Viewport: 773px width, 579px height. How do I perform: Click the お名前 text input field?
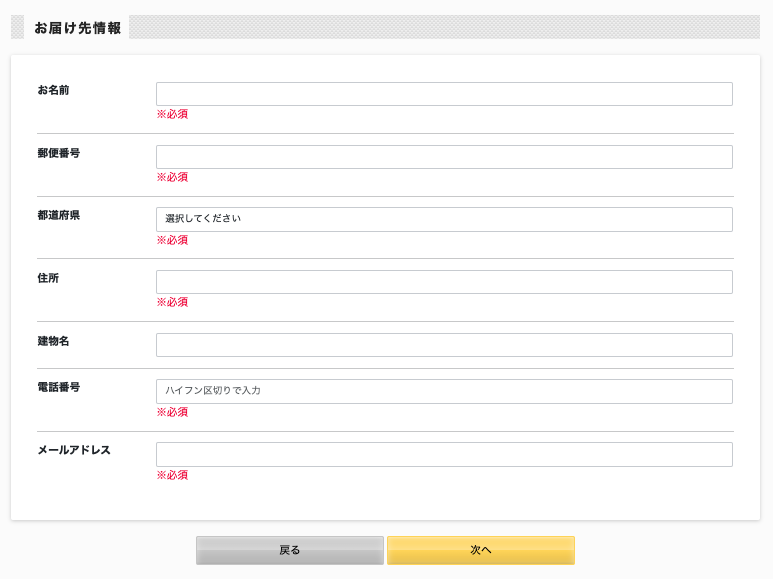pyautogui.click(x=444, y=94)
